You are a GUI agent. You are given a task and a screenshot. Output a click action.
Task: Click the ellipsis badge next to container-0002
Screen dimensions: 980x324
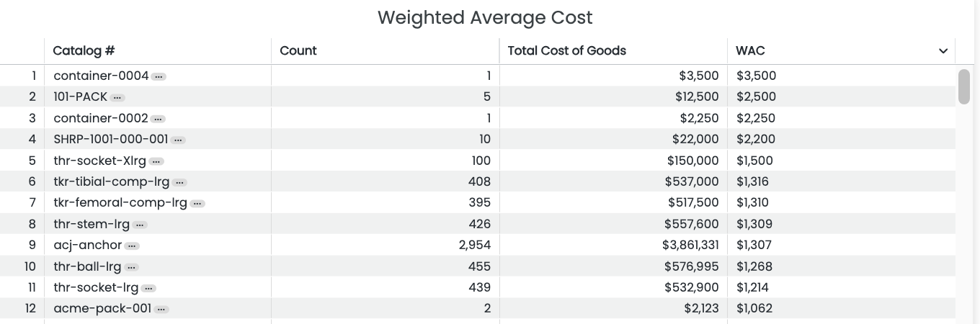point(158,119)
